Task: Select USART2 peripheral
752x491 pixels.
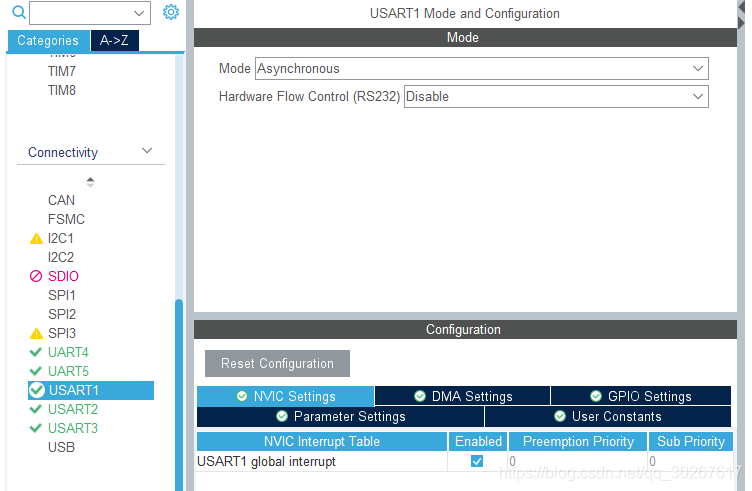Action: tap(73, 409)
